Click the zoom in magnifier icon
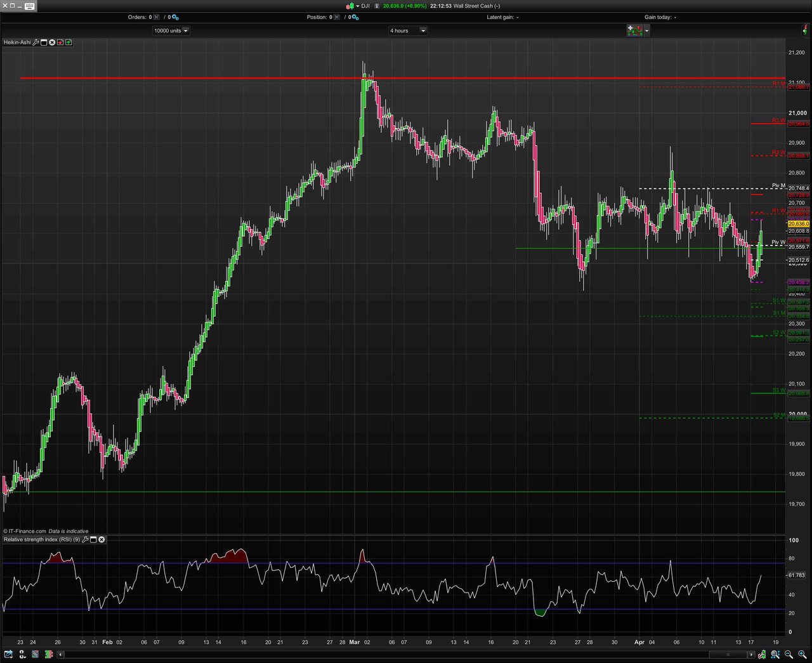Viewport: 812px width, 663px height. [802, 654]
